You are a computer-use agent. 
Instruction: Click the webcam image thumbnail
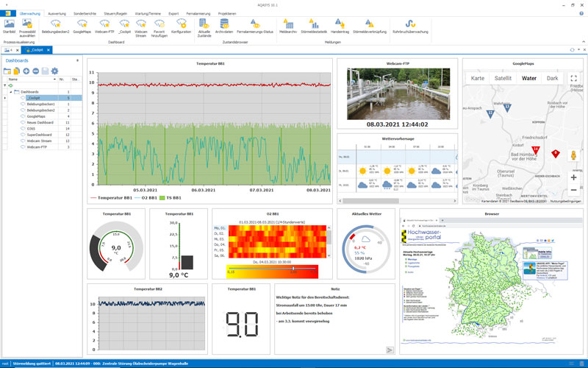[x=398, y=94]
